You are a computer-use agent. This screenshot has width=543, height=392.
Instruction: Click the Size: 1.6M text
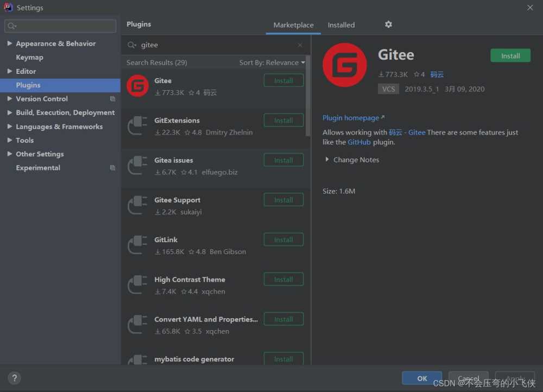click(339, 191)
